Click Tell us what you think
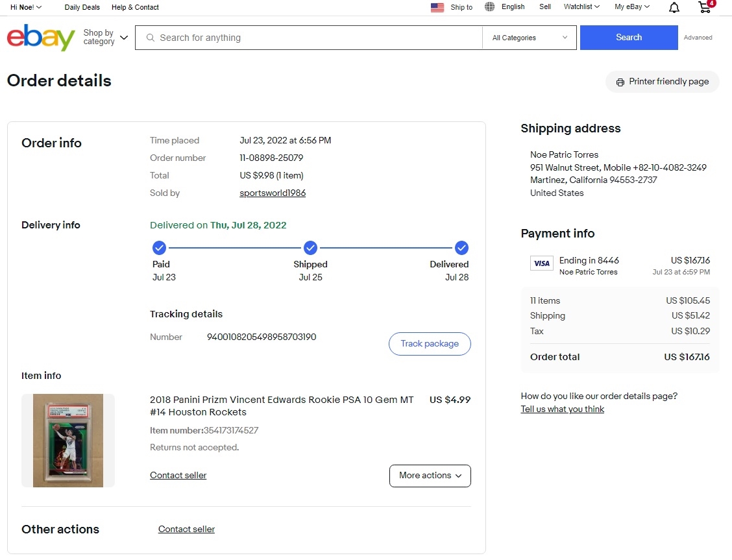The width and height of the screenshot is (732, 560). pyautogui.click(x=563, y=409)
